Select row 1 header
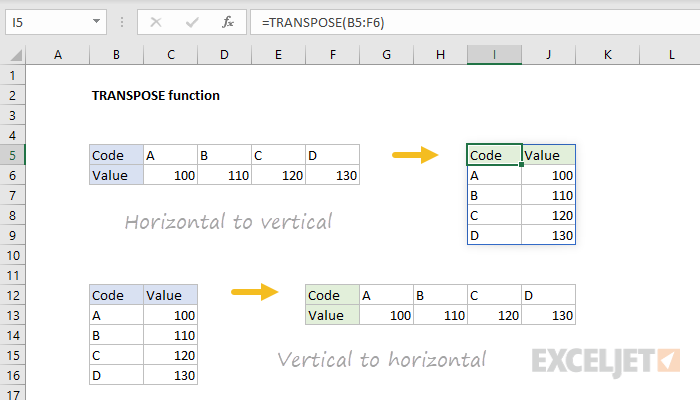 12,75
